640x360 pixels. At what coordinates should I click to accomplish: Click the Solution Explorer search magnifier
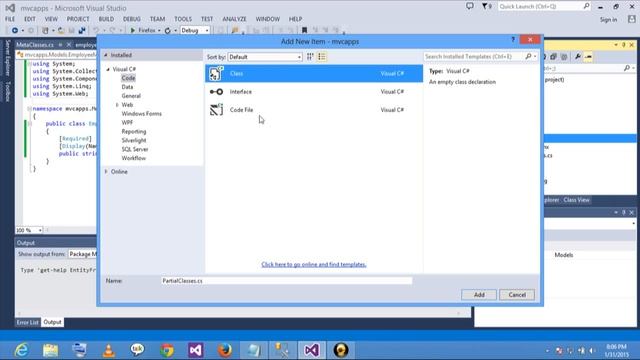[x=627, y=68]
